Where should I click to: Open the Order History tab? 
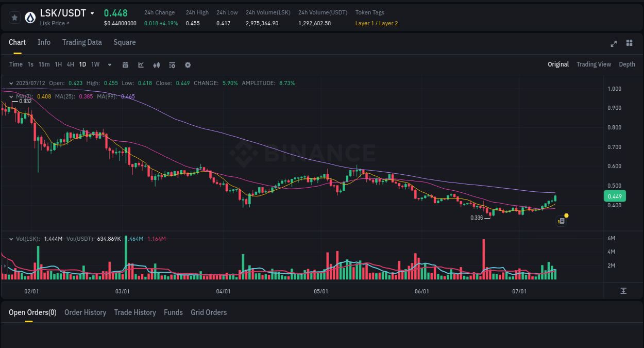click(x=85, y=312)
